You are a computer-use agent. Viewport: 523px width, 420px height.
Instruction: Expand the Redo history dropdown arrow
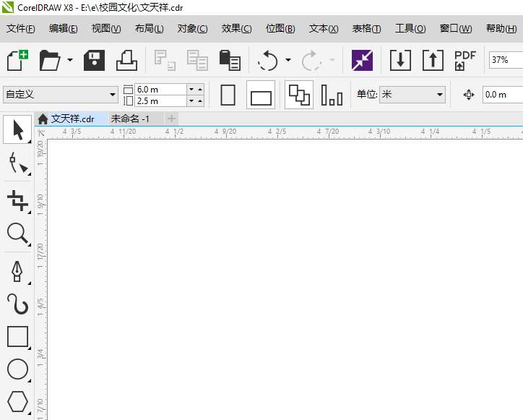pos(332,60)
